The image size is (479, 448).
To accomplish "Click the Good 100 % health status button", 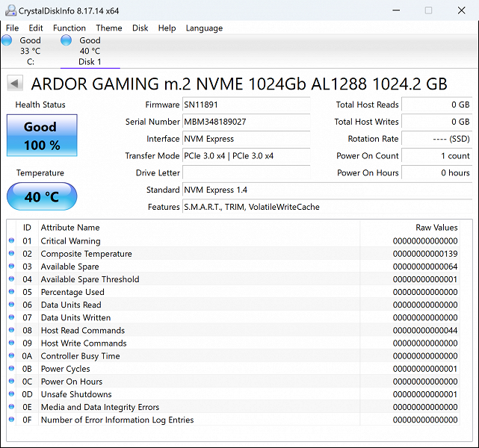I will click(x=42, y=135).
